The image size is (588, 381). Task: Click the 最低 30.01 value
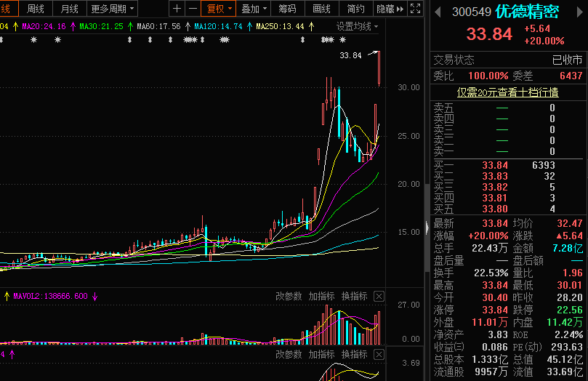(570, 285)
